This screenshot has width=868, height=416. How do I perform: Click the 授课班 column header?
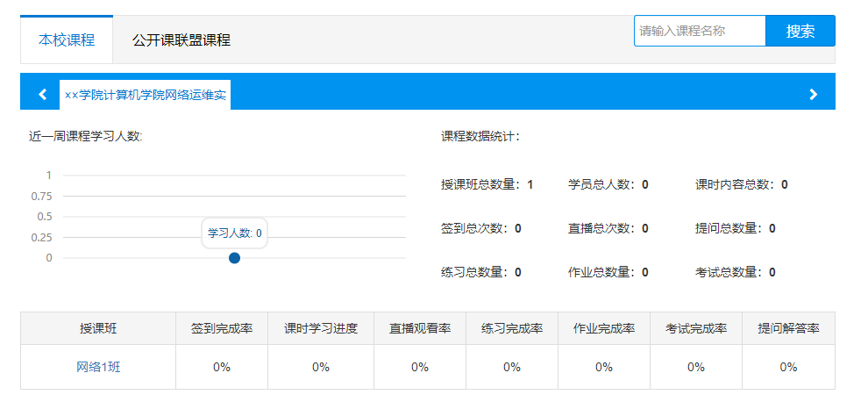point(98,328)
